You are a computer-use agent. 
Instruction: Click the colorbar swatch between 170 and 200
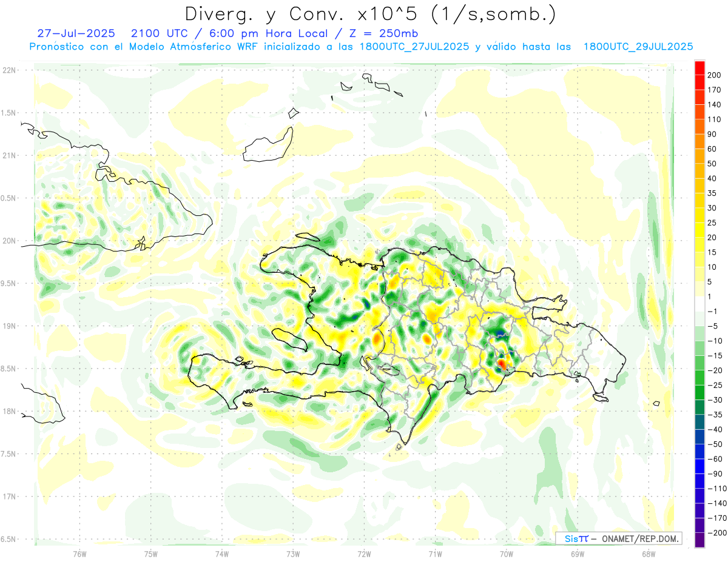699,82
